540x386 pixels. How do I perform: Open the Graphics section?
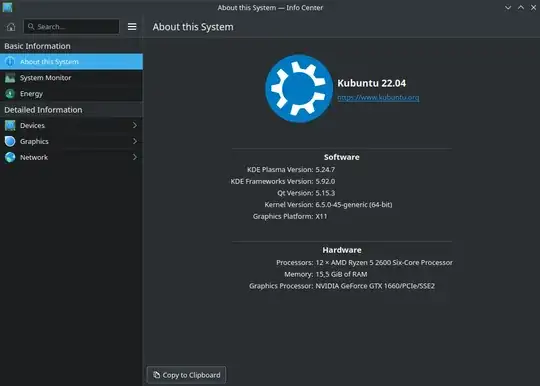tap(71, 141)
